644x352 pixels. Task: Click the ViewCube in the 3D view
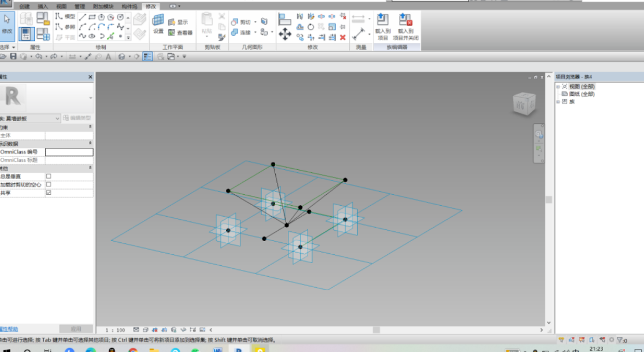tap(524, 103)
